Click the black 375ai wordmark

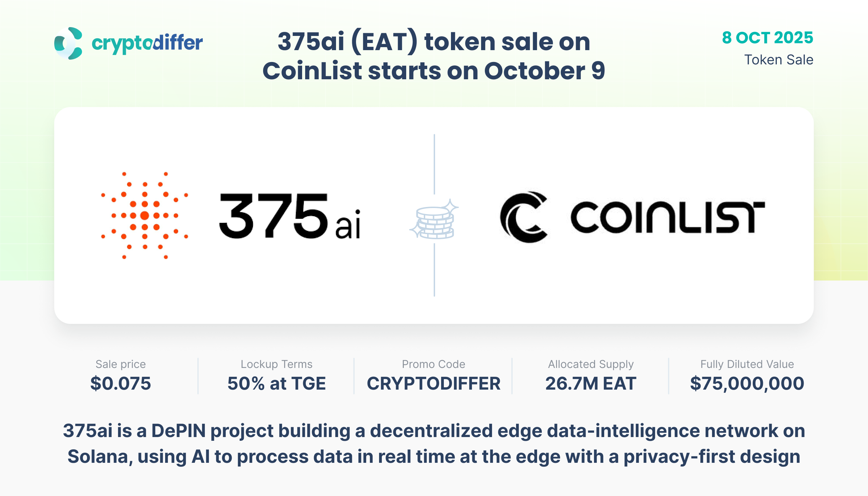point(290,216)
